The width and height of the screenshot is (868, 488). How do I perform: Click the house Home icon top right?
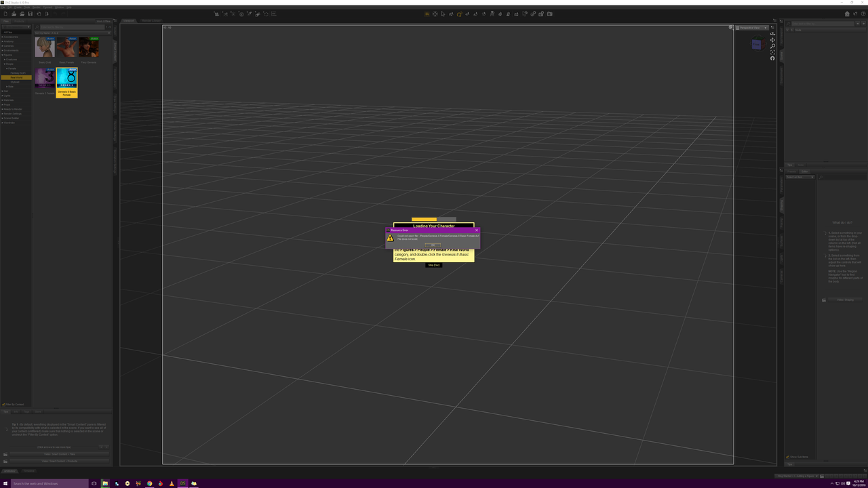point(847,14)
